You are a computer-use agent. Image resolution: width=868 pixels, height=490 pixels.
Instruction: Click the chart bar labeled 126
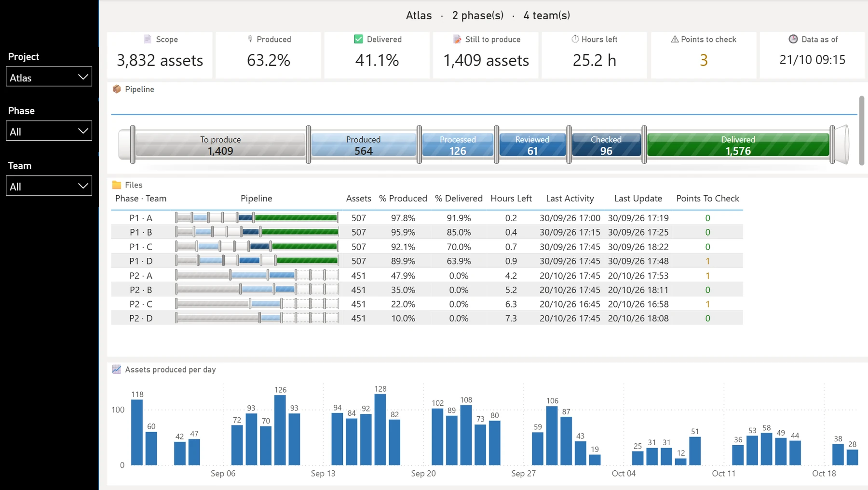280,430
